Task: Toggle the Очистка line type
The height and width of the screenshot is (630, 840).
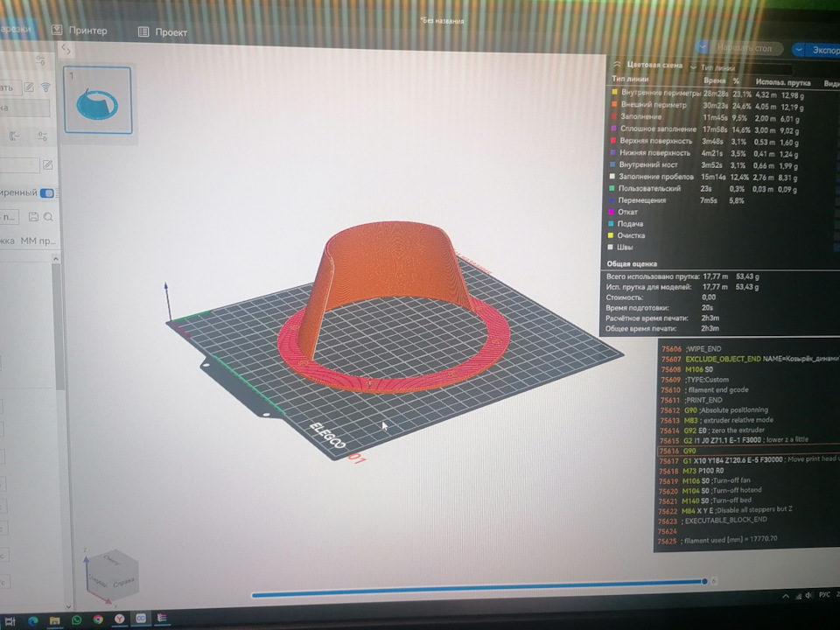Action: (626, 235)
